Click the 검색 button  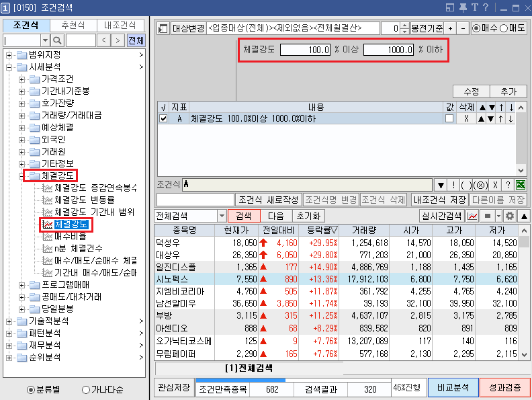[x=244, y=216]
